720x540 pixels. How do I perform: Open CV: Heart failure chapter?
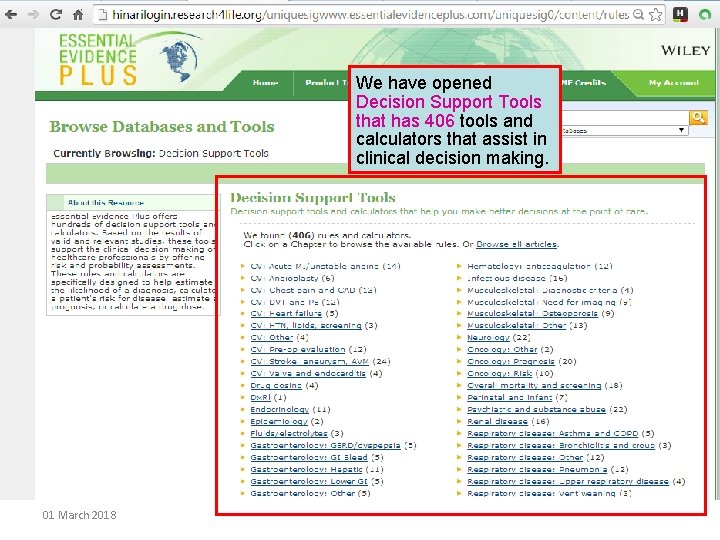pos(286,313)
